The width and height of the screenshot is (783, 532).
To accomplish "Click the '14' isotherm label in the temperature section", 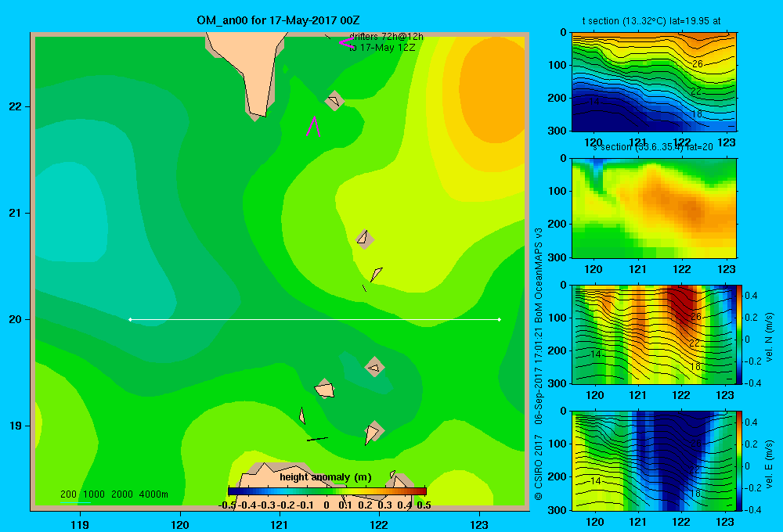I will click(x=594, y=101).
